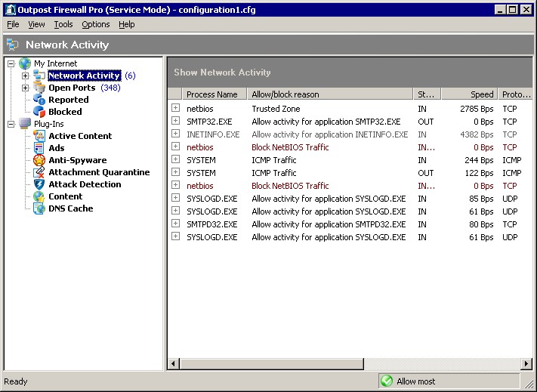Click 244 Bps speed value
This screenshot has height=392, width=537.
[479, 160]
